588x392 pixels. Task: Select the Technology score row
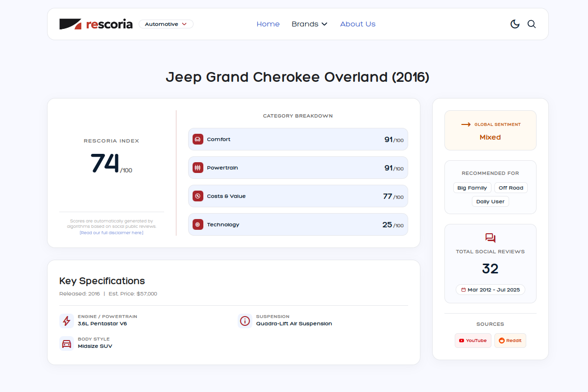(298, 224)
